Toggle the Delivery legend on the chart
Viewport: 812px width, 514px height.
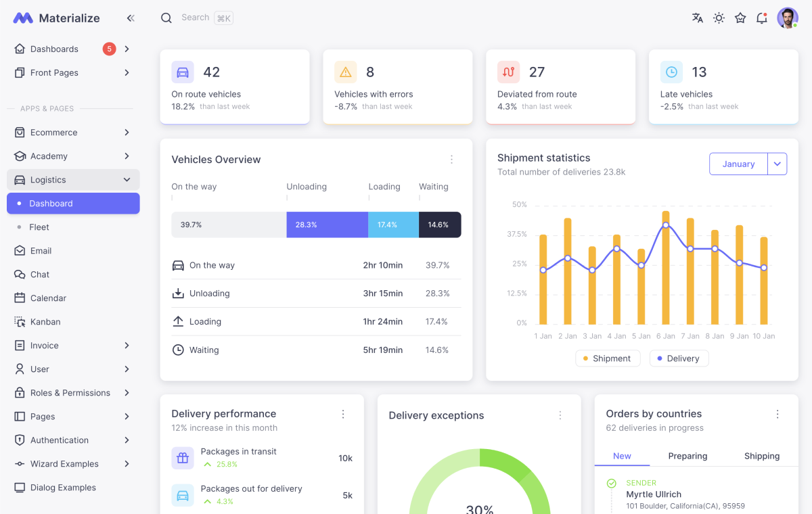click(x=679, y=358)
